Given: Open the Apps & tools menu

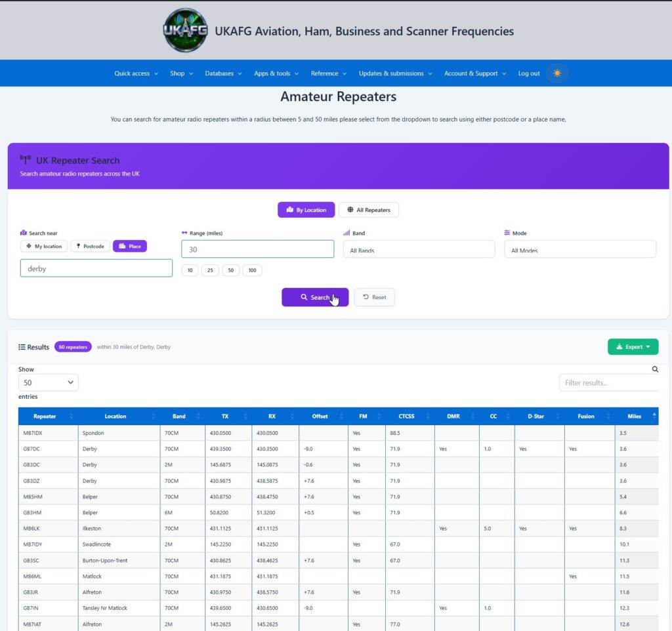Looking at the screenshot, I should (276, 73).
